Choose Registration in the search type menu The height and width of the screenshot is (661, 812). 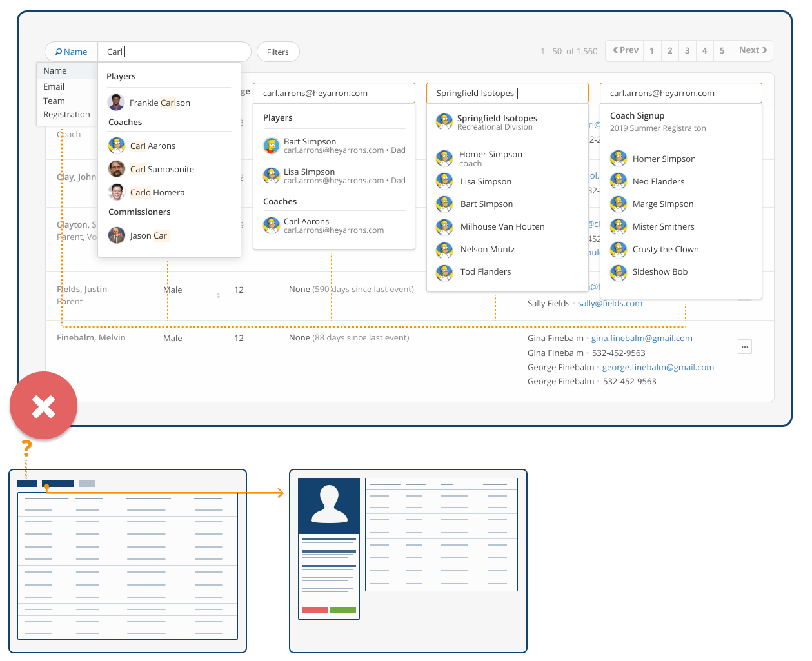point(66,114)
